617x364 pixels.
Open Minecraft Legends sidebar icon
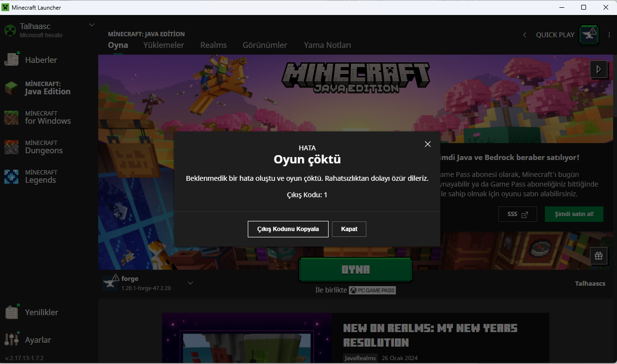(11, 176)
